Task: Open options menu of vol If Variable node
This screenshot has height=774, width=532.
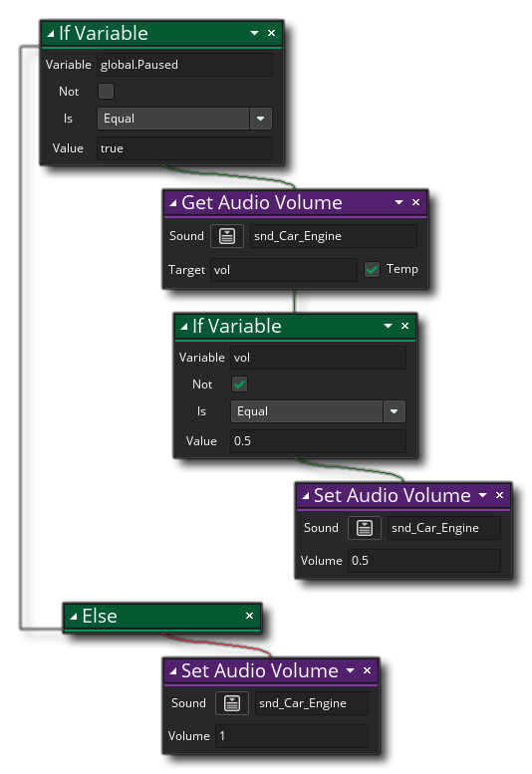Action: [x=388, y=326]
